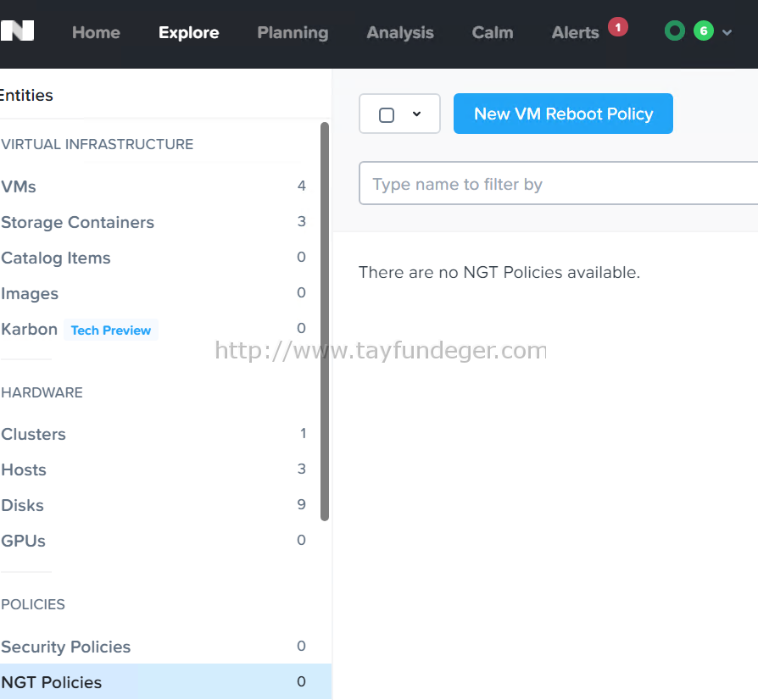Click New VM Reboot Policy button
The image size is (758, 700).
click(x=563, y=114)
